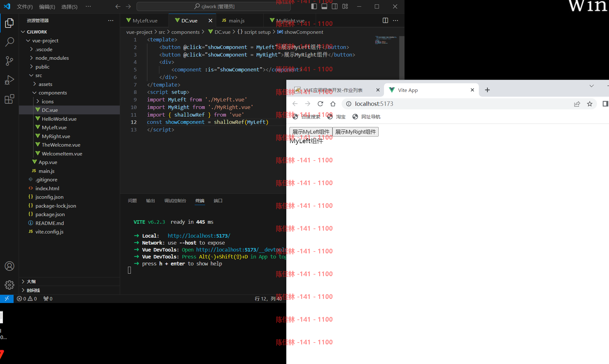Switch to the 调试控制台 panel tab
The width and height of the screenshot is (609, 364).
pos(175,201)
